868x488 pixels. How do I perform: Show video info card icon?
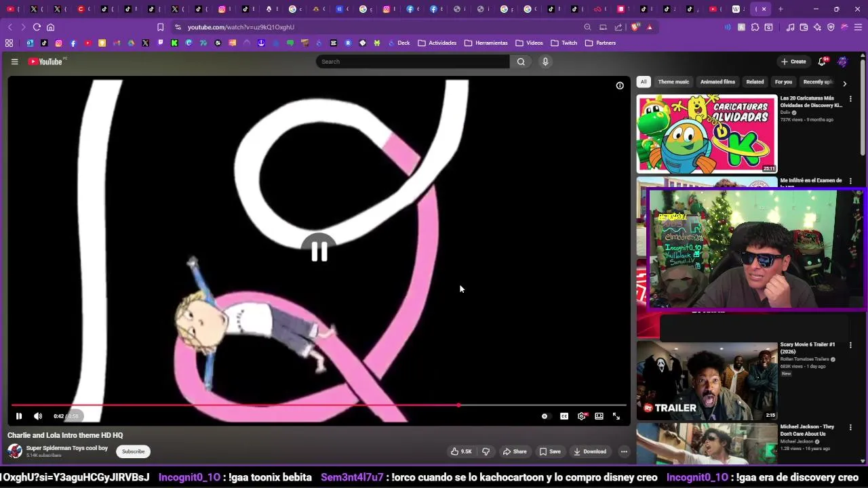620,85
